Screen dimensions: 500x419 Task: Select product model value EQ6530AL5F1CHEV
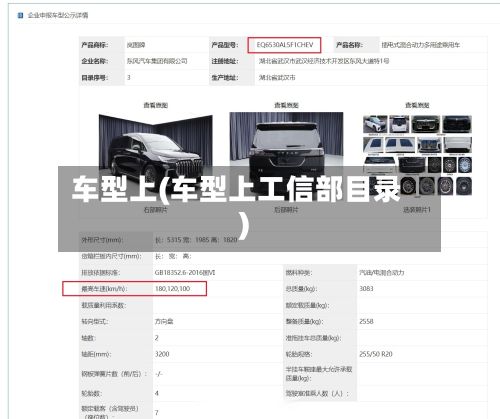coord(285,45)
